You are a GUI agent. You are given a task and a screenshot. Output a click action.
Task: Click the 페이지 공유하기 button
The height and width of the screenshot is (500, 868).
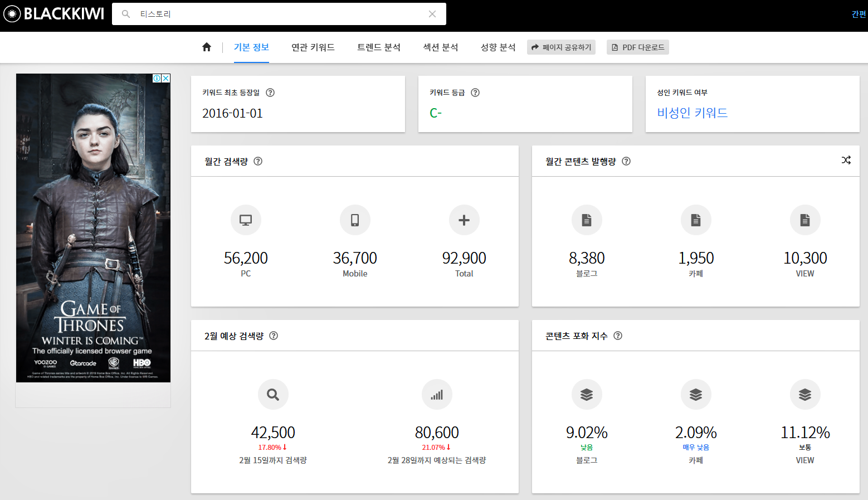pyautogui.click(x=561, y=47)
